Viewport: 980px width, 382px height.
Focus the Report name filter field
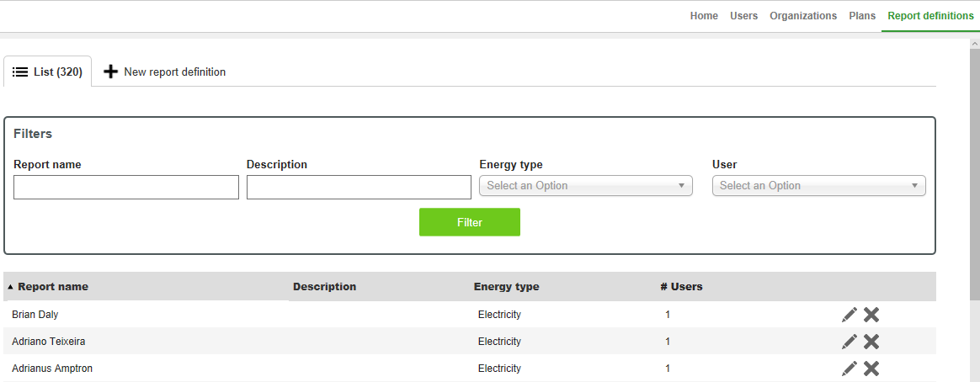pyautogui.click(x=126, y=188)
